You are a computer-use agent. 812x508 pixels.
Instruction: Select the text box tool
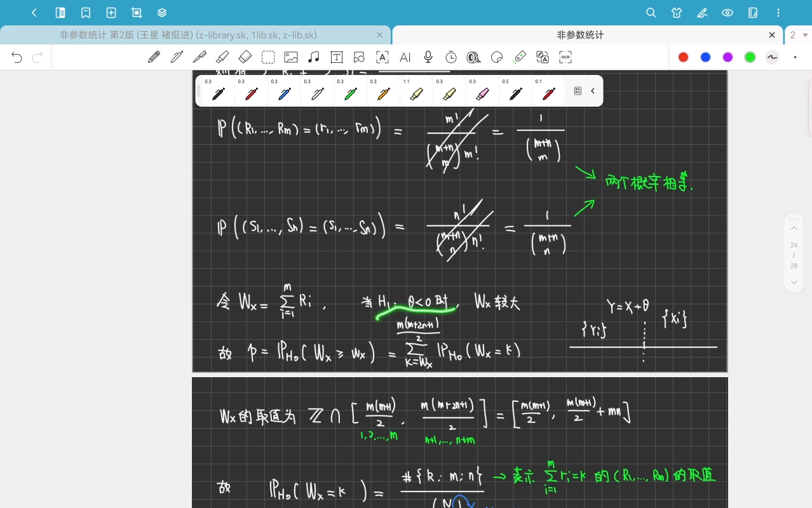click(337, 57)
